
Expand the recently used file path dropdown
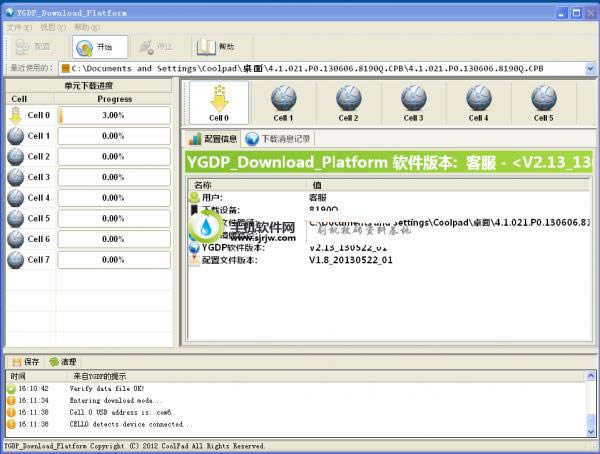coord(590,68)
